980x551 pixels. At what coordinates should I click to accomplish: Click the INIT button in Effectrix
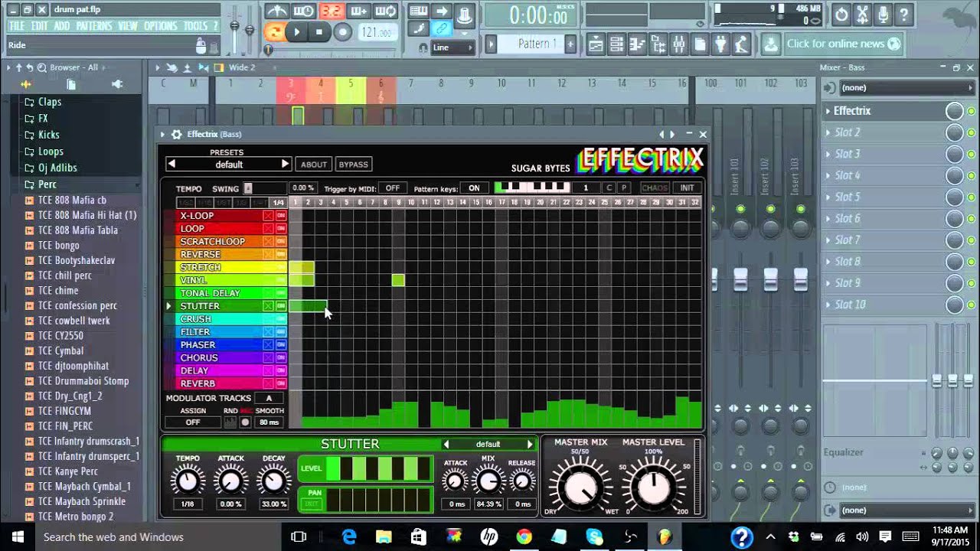pos(687,188)
